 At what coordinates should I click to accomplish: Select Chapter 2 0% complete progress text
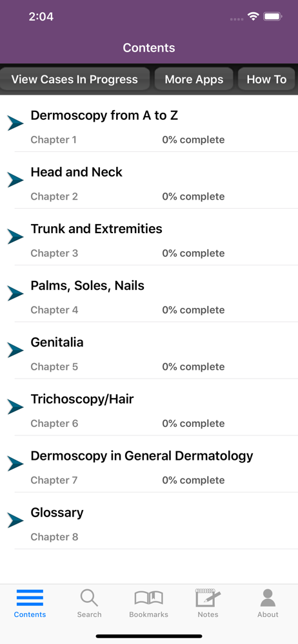194,196
